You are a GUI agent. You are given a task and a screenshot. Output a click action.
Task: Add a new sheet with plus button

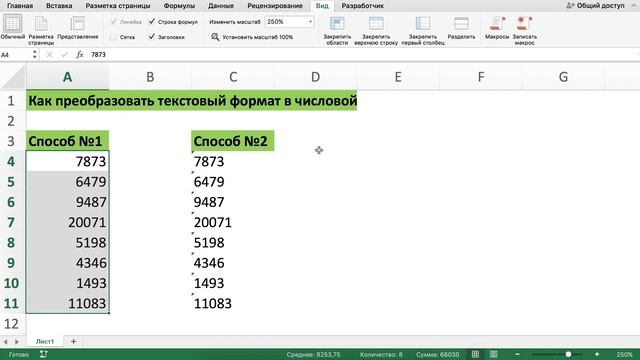click(x=73, y=341)
